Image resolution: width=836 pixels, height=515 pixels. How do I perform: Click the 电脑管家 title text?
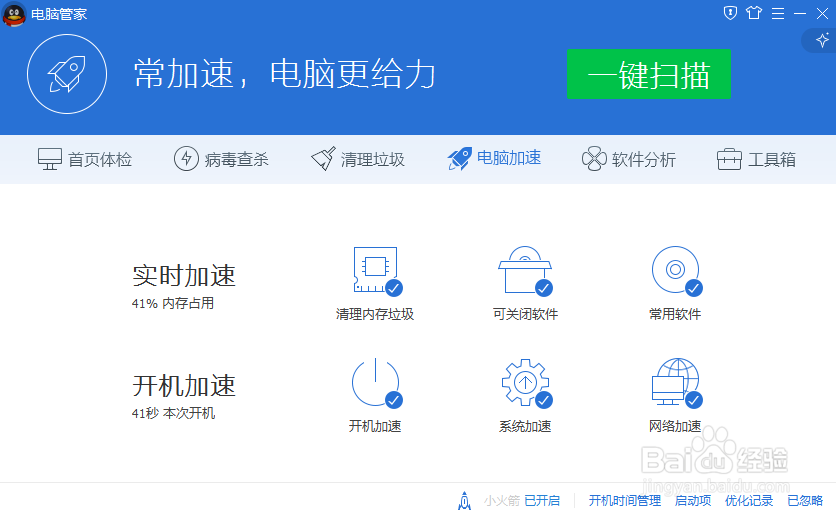pos(59,14)
